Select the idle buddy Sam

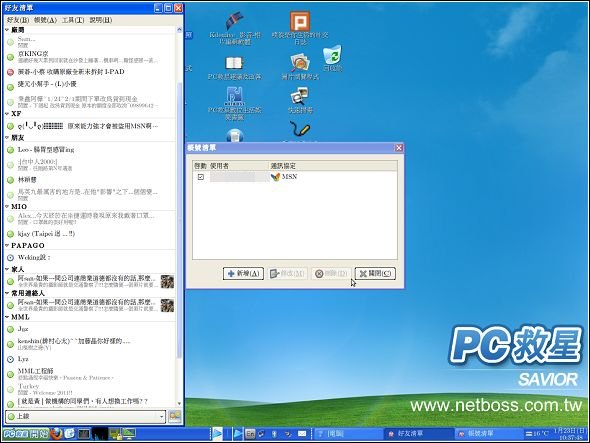pyautogui.click(x=90, y=41)
